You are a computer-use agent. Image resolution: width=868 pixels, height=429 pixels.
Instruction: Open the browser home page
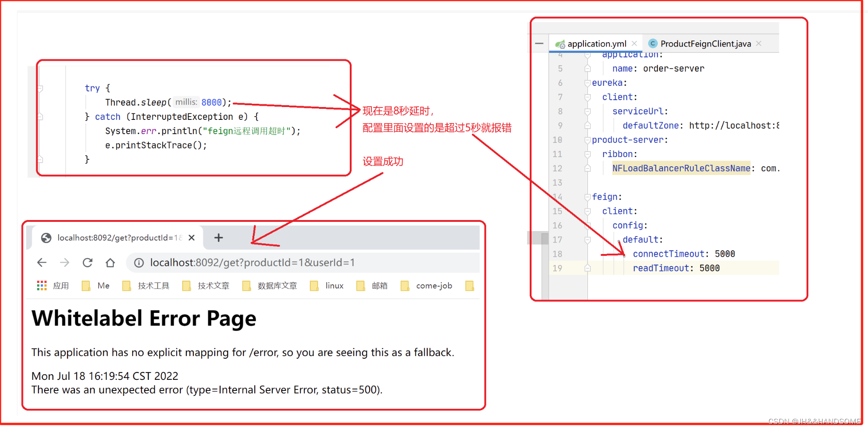click(x=110, y=262)
